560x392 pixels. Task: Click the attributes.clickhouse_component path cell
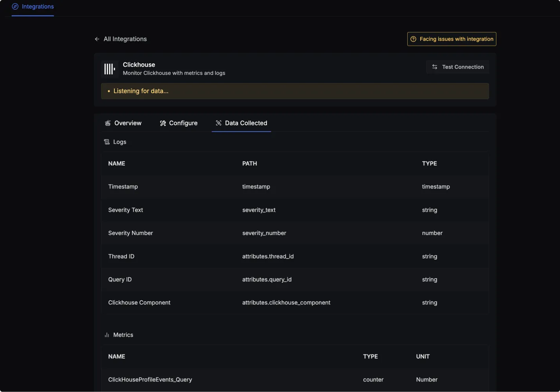(x=286, y=303)
